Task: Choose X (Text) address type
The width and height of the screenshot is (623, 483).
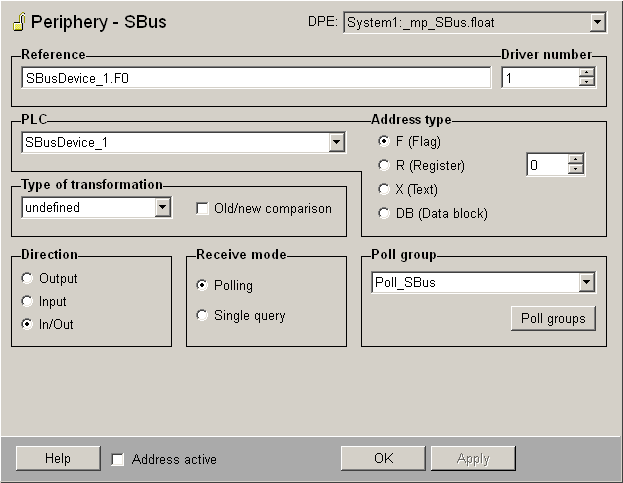Action: click(384, 189)
